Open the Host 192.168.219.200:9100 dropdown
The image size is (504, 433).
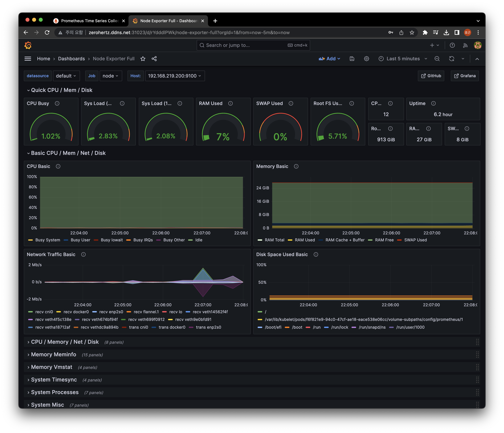click(175, 76)
